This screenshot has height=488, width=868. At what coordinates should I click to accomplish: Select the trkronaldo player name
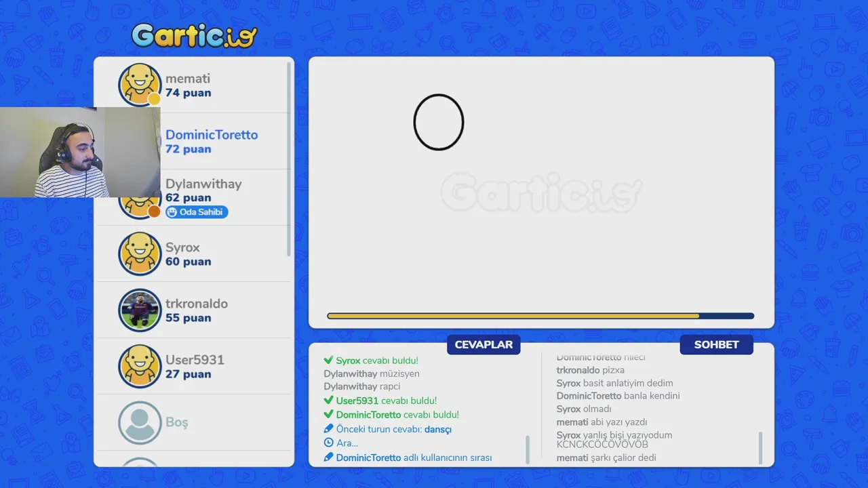[197, 304]
